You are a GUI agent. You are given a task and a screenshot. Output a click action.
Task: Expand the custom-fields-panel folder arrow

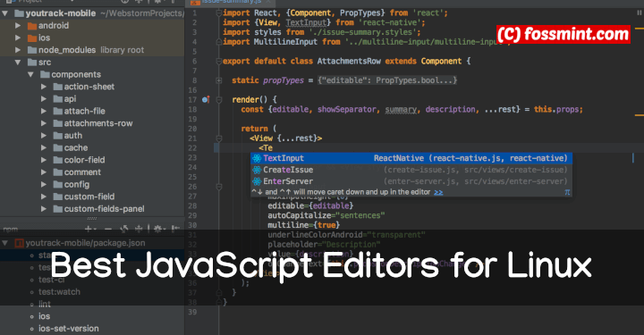pyautogui.click(x=44, y=209)
